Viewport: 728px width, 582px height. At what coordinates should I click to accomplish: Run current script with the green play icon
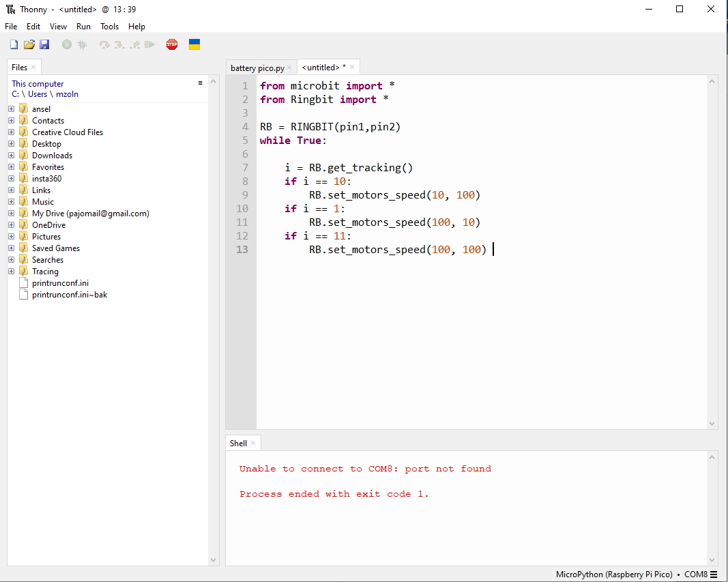coord(67,44)
